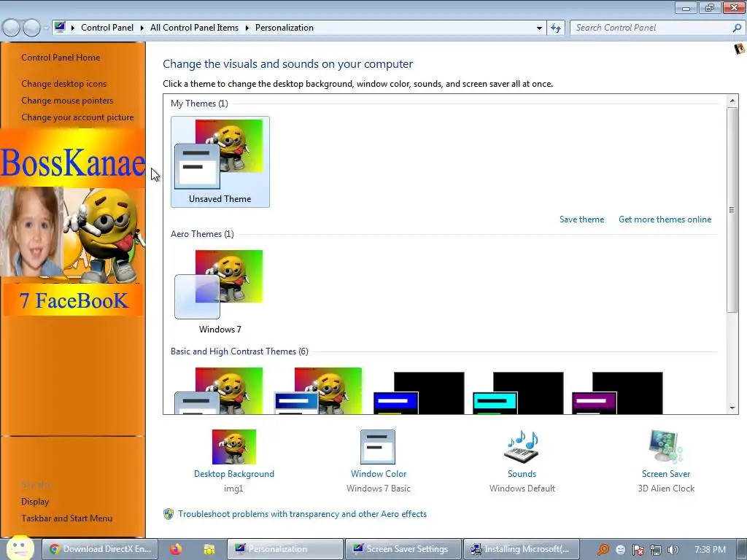Switch to Installing Microsoft taskbar window
This screenshot has width=747, height=560.
[521, 549]
